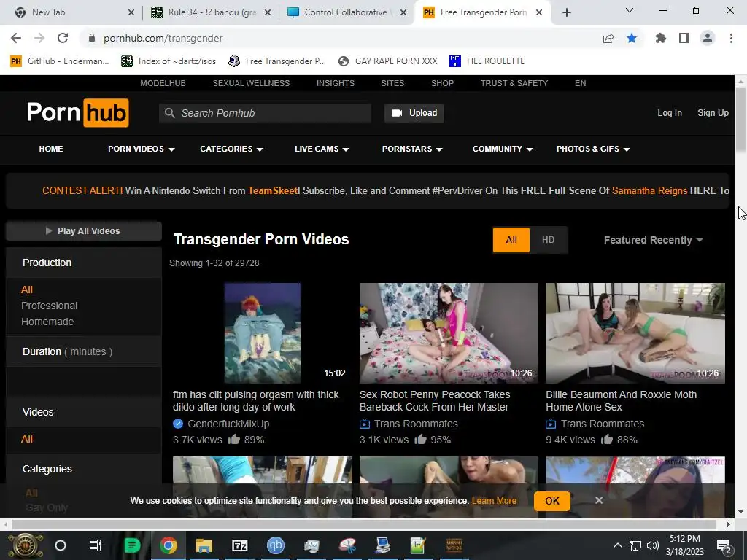Click the address bar URL

point(163,38)
